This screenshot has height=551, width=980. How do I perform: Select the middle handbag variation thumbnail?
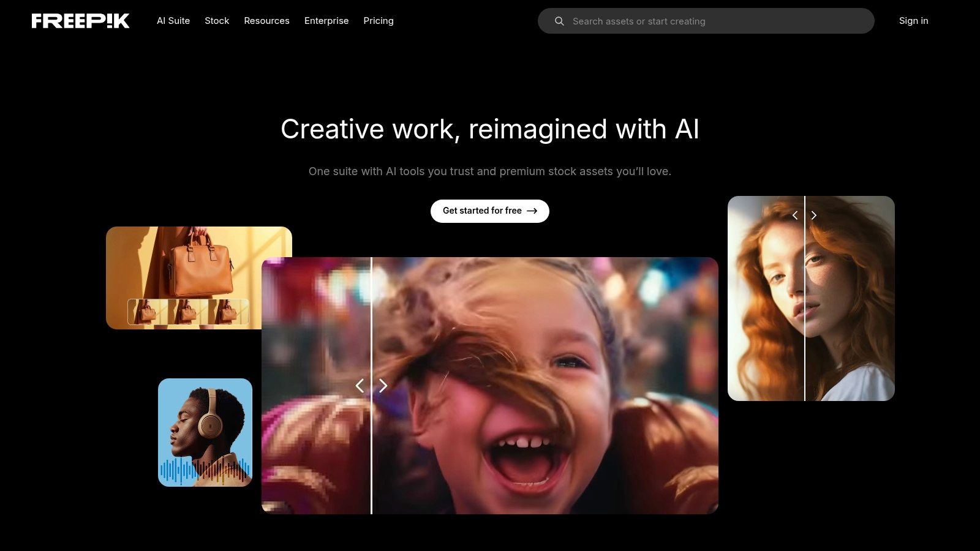pos(187,312)
